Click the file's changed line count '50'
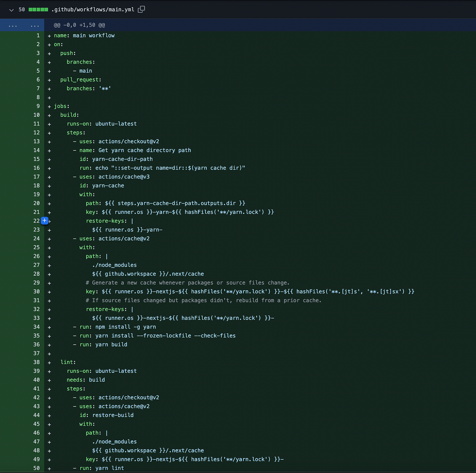The image size is (476, 473). click(x=22, y=10)
